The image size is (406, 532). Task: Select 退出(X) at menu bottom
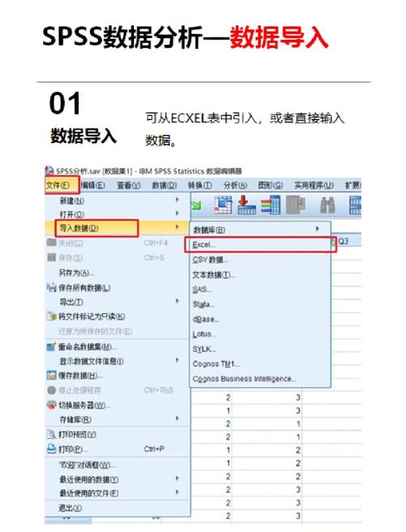tap(118, 508)
